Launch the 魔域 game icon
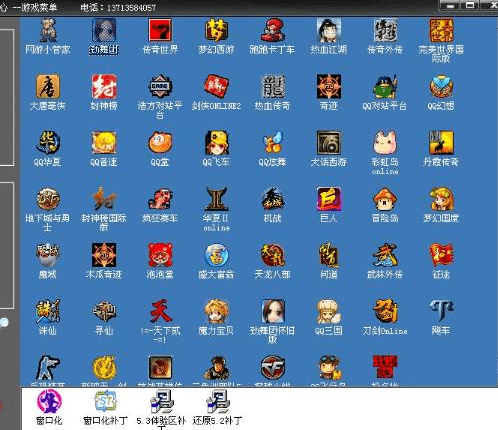The width and height of the screenshot is (498, 430). point(48,255)
